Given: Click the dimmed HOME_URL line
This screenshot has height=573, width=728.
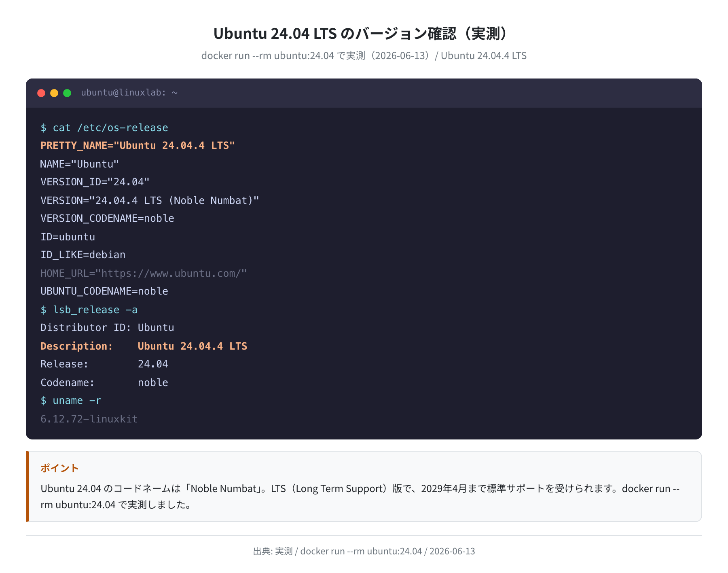Looking at the screenshot, I should click(144, 274).
